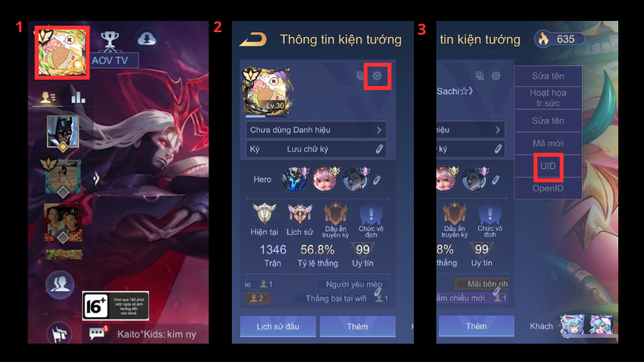Expand the friends list side arrow

[x=96, y=179]
